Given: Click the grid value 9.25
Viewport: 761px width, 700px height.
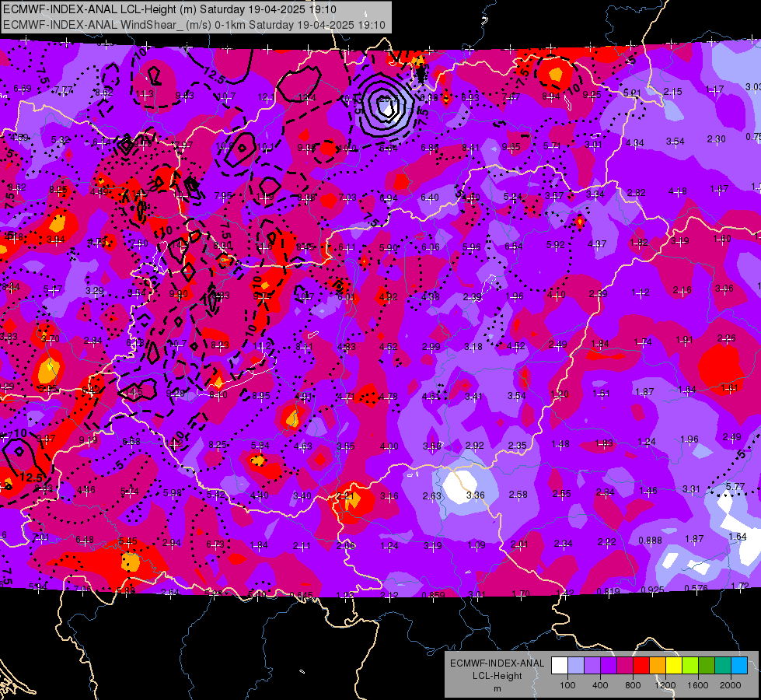Looking at the screenshot, I should [x=592, y=95].
